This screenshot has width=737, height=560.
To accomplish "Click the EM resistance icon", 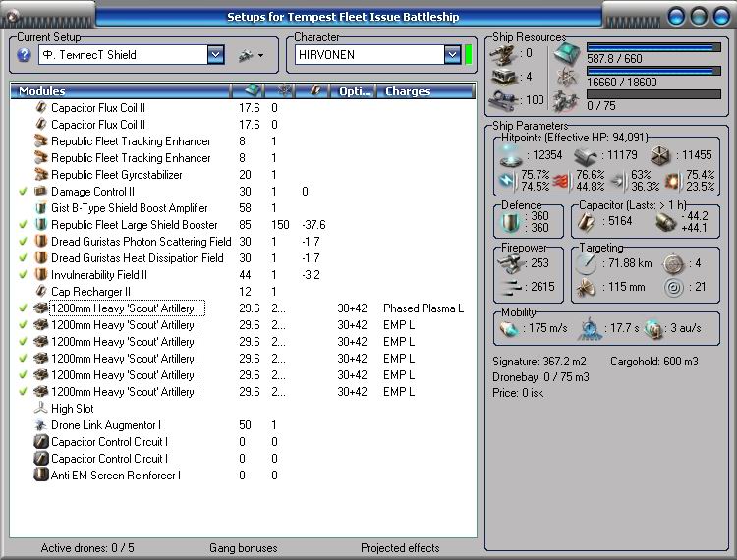I will (x=508, y=181).
